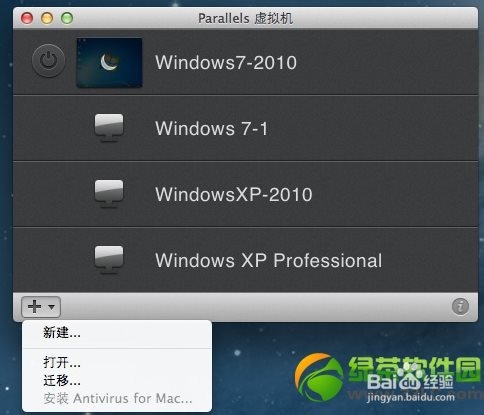The image size is (484, 415).
Task: Select the Windows 7-1 monitor icon
Action: click(x=109, y=128)
